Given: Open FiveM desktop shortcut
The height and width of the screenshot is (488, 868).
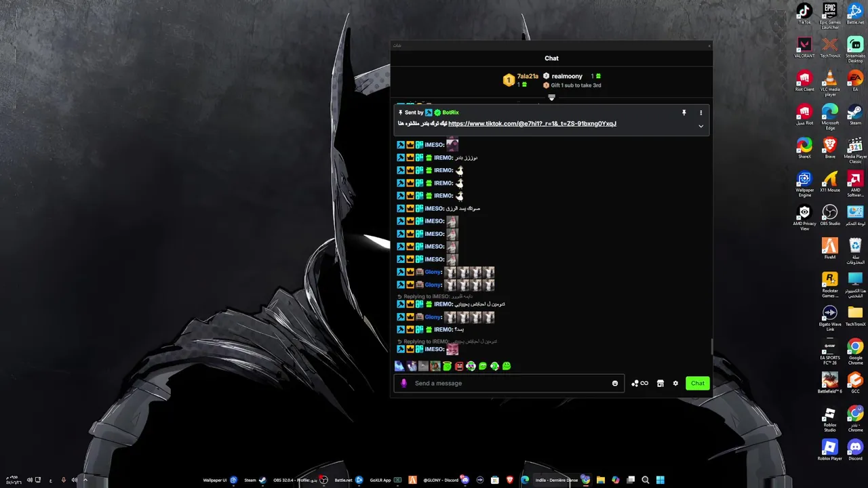Looking at the screenshot, I should (x=830, y=248).
